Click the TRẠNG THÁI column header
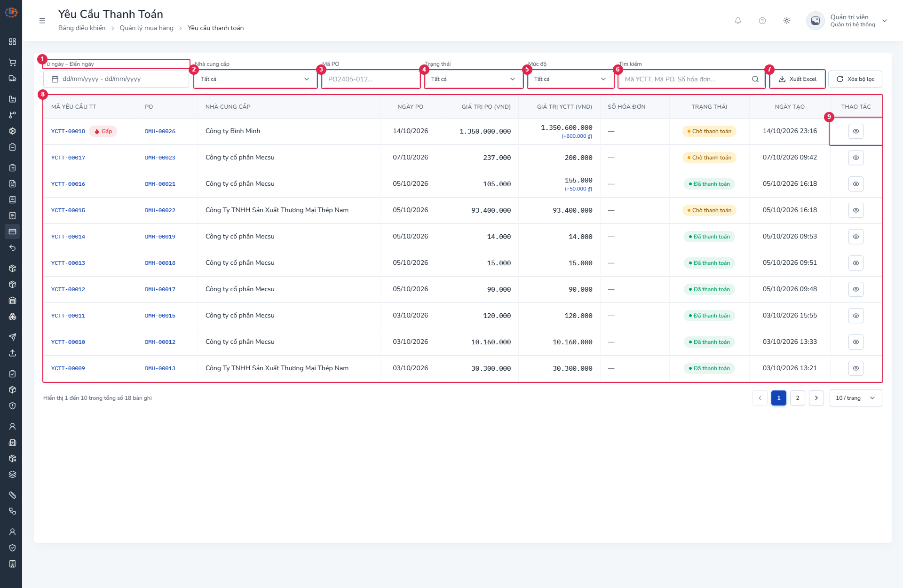The height and width of the screenshot is (588, 903). point(709,107)
